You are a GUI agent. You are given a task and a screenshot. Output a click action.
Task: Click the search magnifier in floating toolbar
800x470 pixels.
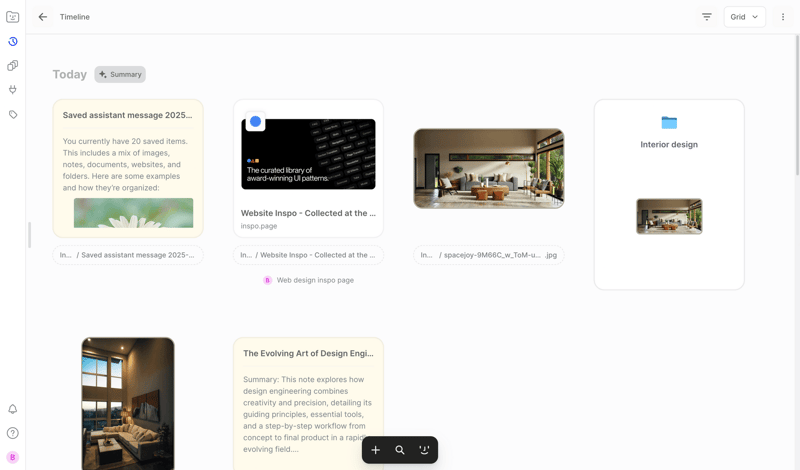coord(400,450)
